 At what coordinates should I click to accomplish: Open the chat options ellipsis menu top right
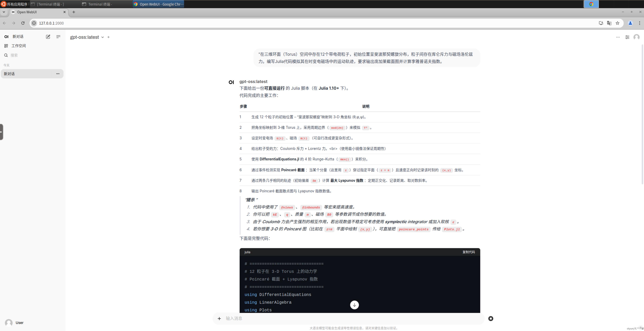tap(618, 37)
